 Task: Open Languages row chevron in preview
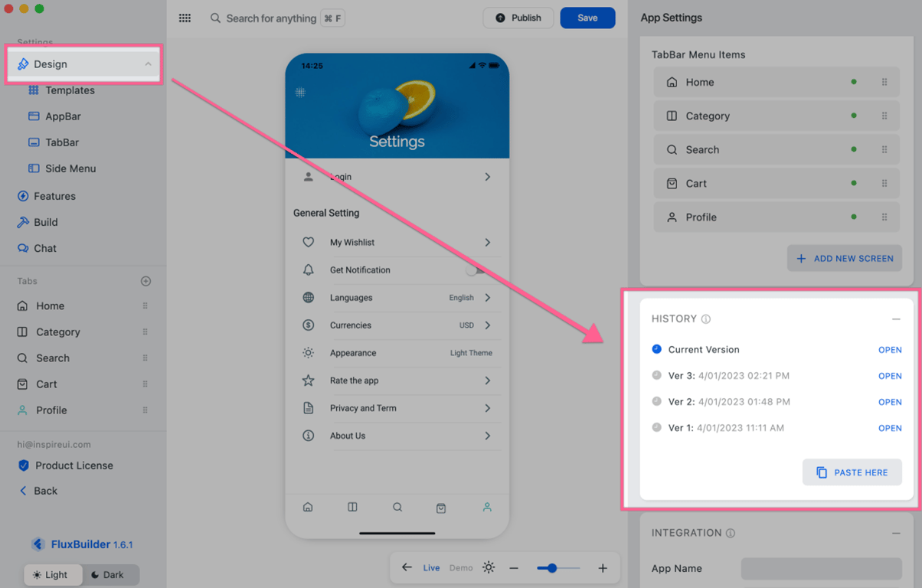click(488, 298)
